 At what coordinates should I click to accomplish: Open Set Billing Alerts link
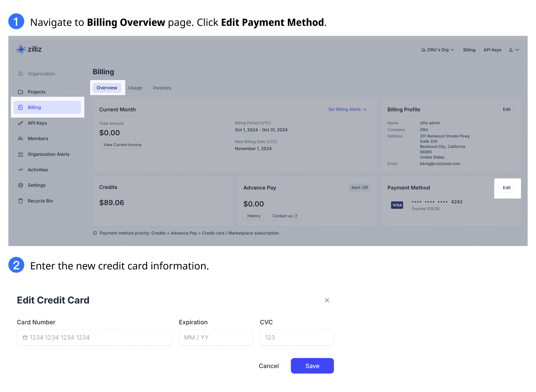click(347, 109)
